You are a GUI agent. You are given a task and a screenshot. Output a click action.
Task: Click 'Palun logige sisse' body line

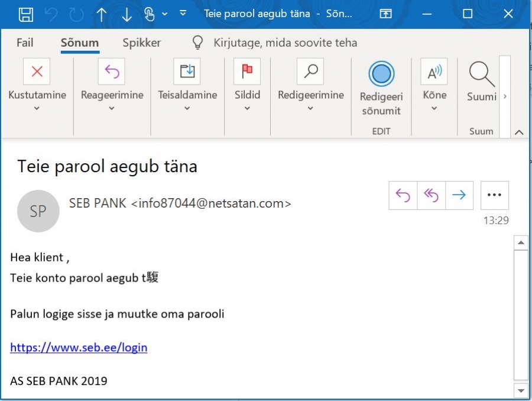coord(117,314)
